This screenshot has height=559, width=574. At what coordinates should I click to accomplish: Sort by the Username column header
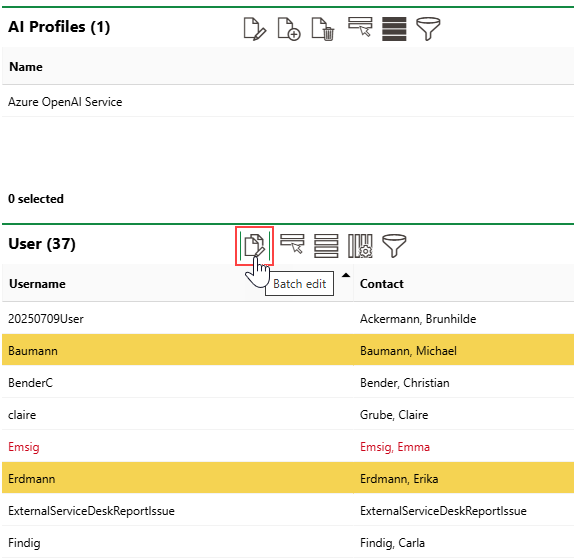[37, 284]
